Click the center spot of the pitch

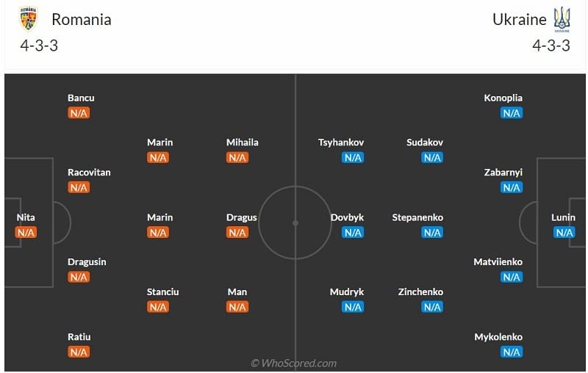(x=295, y=222)
